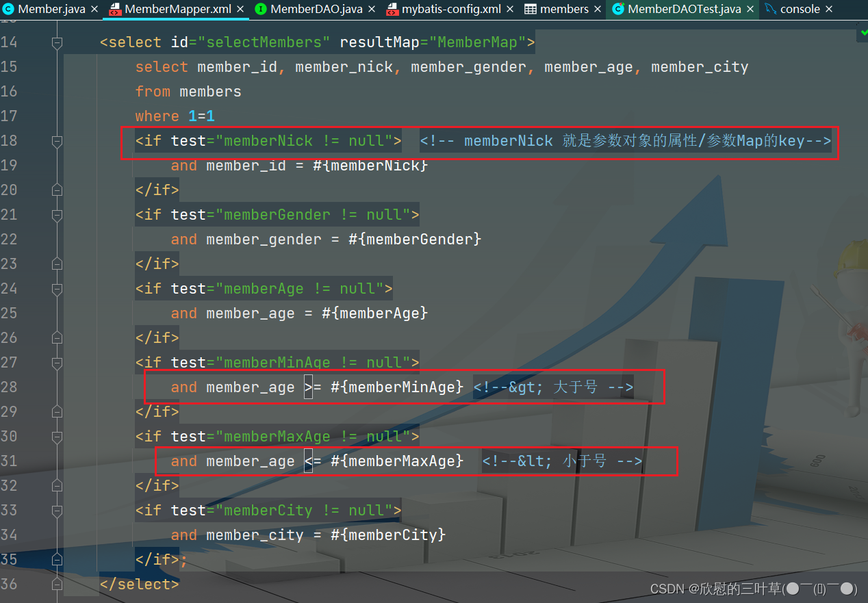Click the mybatis-config.xml file icon
868x603 pixels.
coord(392,10)
